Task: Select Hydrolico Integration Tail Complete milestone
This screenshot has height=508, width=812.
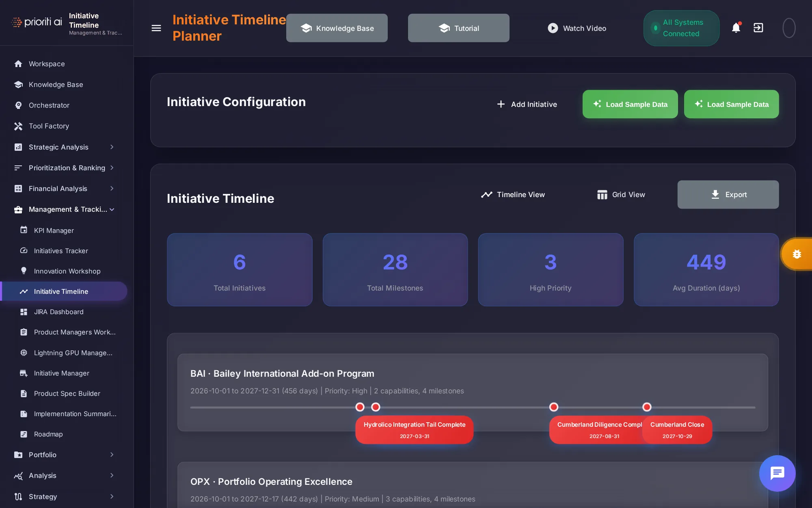Action: point(414,430)
